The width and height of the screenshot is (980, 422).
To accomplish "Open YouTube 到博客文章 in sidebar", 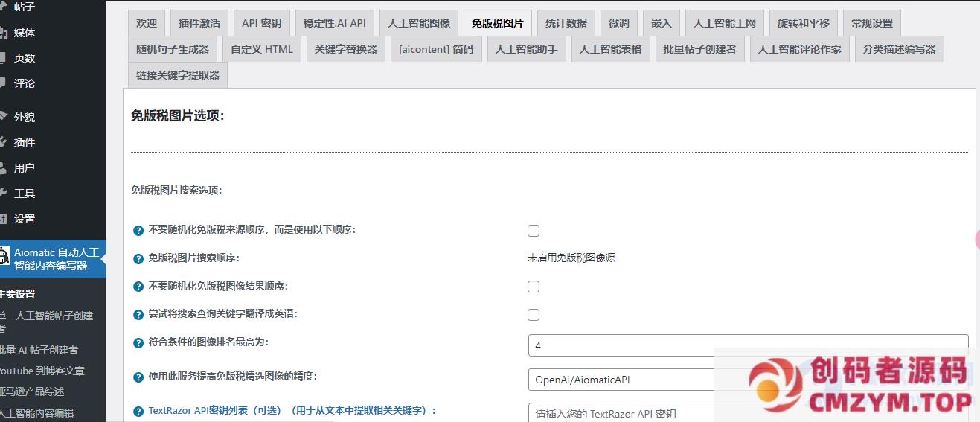I will click(42, 371).
